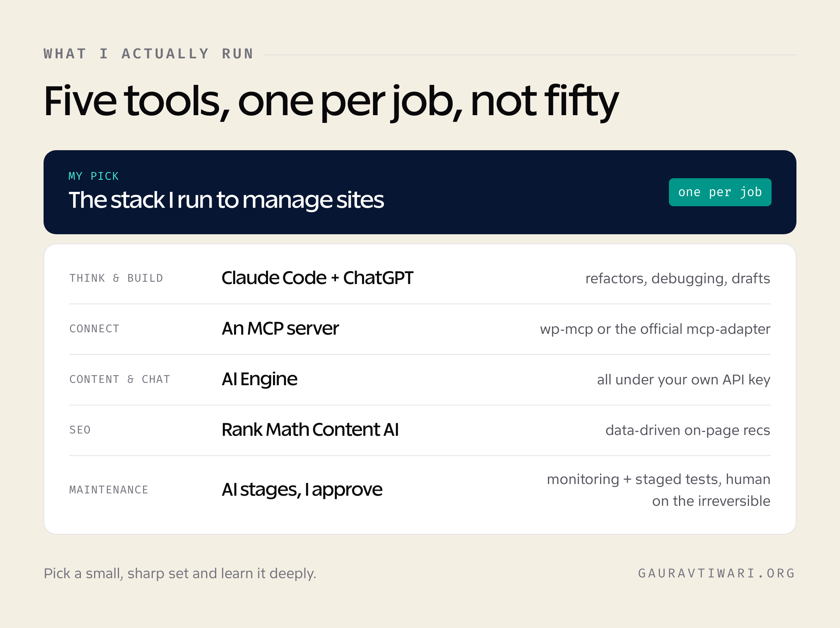Image resolution: width=840 pixels, height=628 pixels.
Task: Select the 'AI Engine' row title
Action: pos(259,379)
